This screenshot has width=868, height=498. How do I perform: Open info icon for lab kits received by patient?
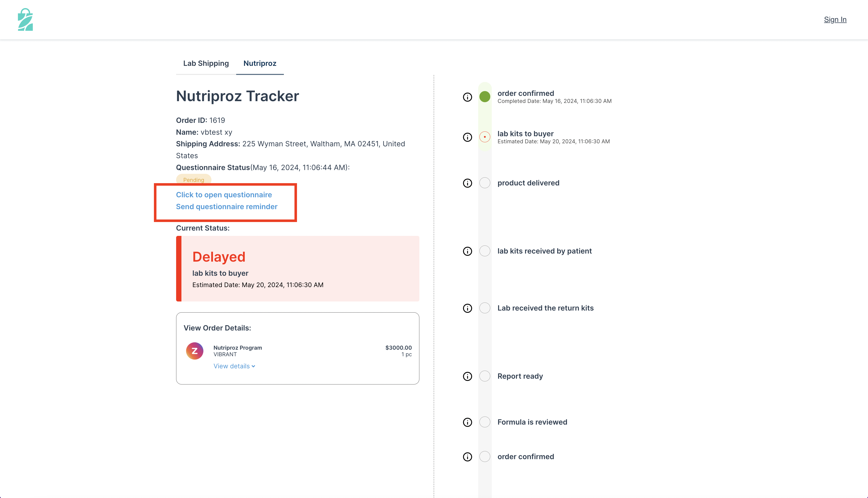467,251
